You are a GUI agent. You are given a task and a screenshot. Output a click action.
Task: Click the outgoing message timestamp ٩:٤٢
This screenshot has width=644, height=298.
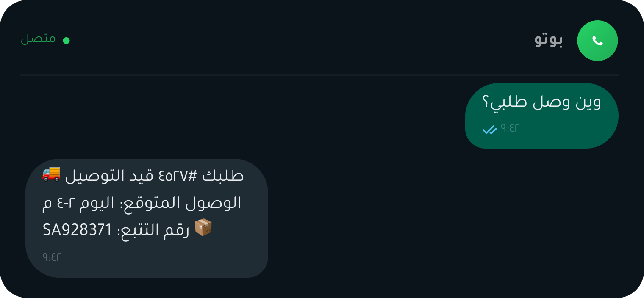coord(510,128)
